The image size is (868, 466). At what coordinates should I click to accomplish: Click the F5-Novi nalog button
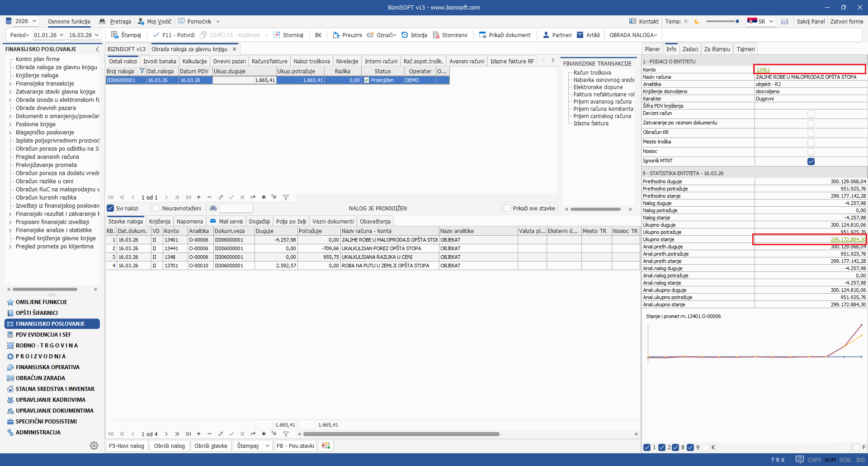point(127,446)
